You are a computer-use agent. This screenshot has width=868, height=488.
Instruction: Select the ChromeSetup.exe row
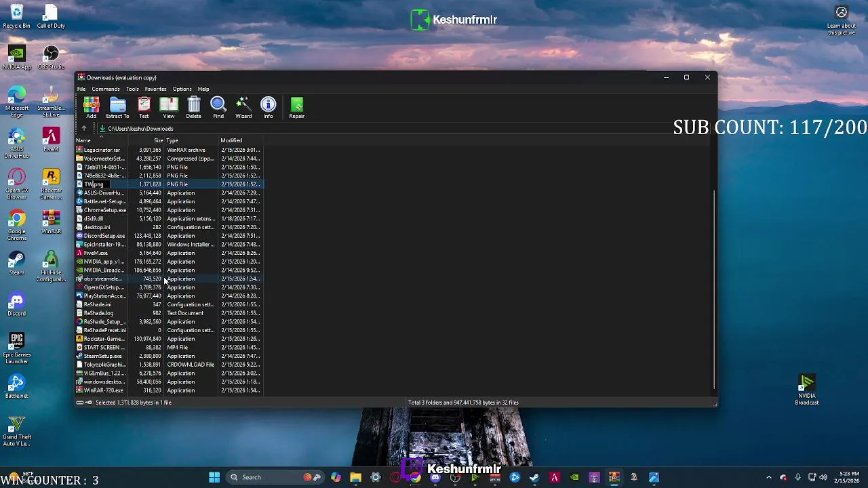168,210
